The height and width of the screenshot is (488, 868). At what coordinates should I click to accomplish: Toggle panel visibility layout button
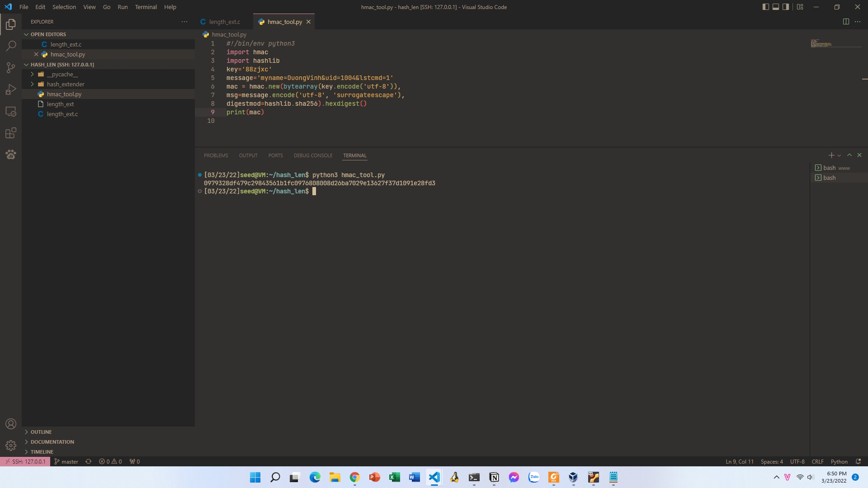776,7
